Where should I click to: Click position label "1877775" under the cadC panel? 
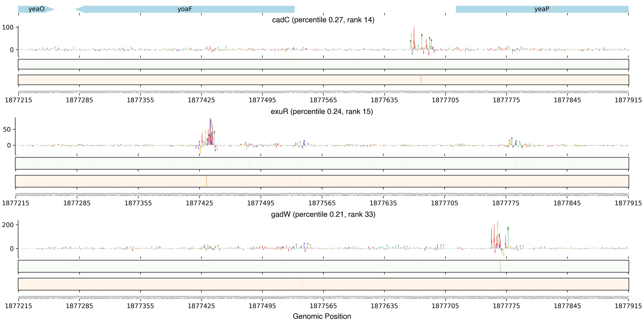507,100
